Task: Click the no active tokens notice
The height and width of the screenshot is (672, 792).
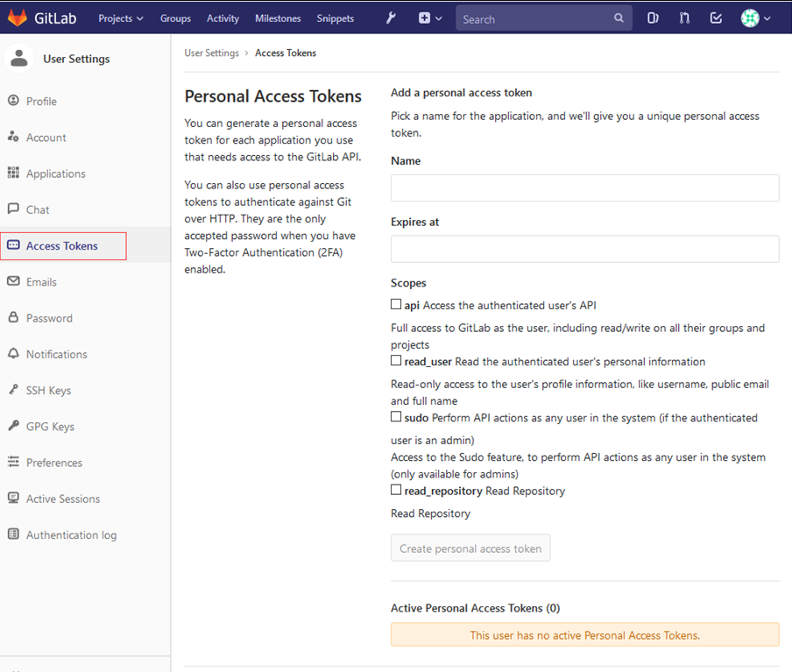Action: pos(585,634)
